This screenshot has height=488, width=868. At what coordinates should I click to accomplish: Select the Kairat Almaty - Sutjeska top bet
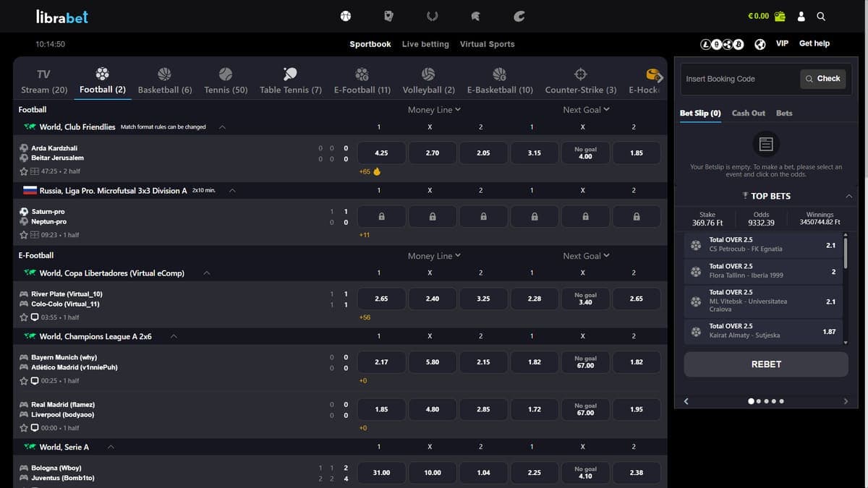pos(763,331)
